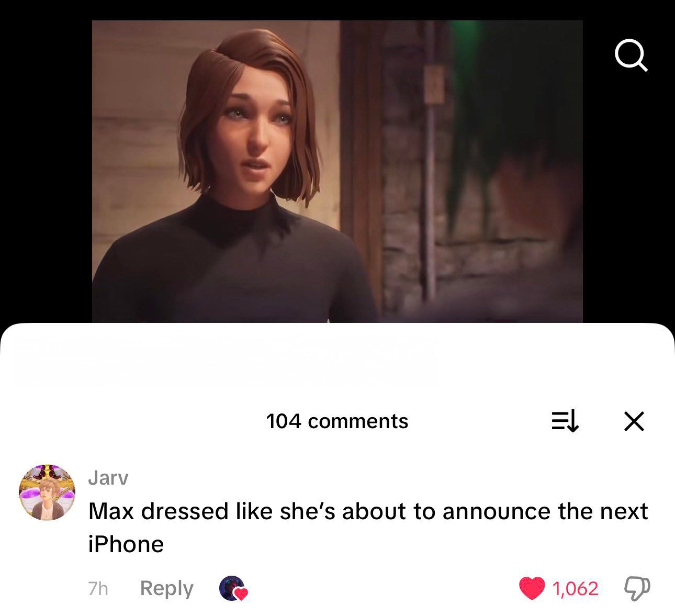Viewport: 675px width, 616px height.
Task: Tap the word iPhone in Jarv's comment
Action: 126,544
